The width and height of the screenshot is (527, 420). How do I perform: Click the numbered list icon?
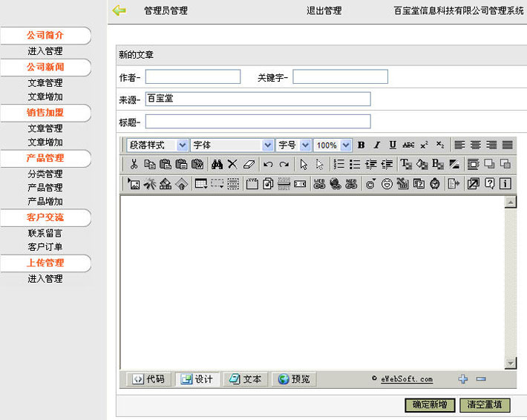(x=338, y=164)
